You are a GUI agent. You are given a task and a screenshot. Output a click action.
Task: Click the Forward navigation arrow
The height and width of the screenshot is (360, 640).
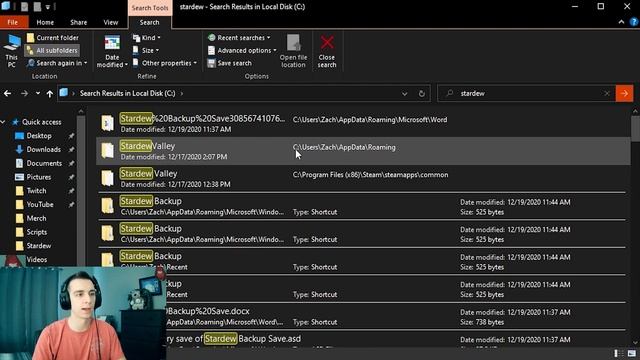pyautogui.click(x=24, y=93)
